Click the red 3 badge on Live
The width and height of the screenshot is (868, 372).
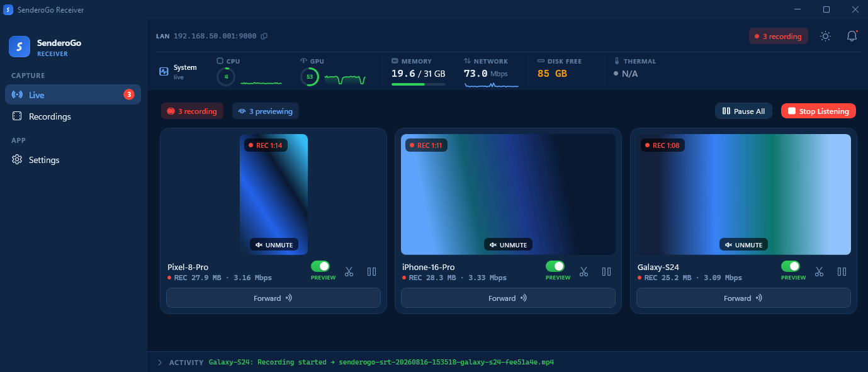pos(129,94)
